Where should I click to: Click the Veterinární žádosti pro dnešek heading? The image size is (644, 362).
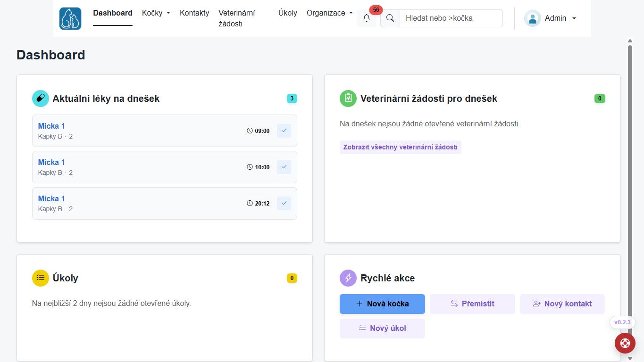point(429,99)
